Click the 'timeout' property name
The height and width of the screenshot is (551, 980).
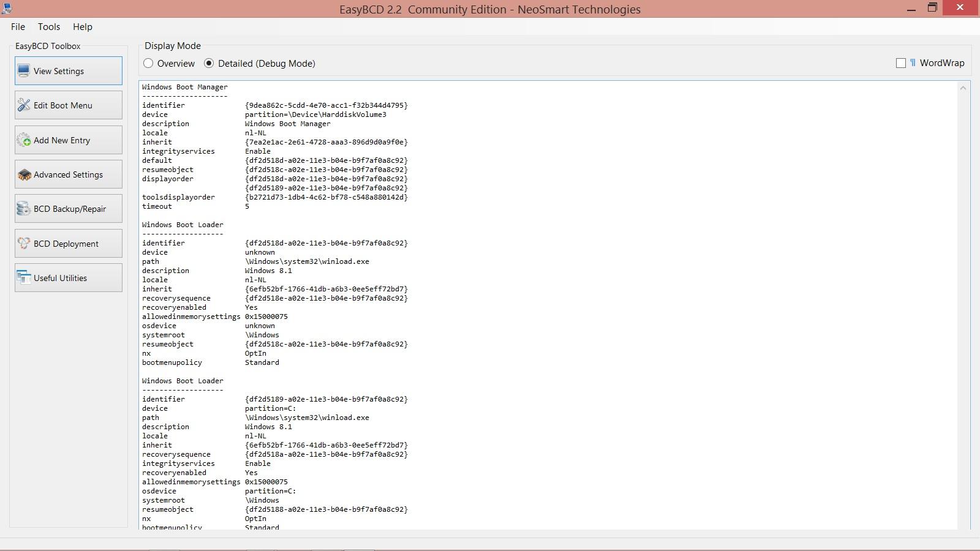[x=157, y=206]
